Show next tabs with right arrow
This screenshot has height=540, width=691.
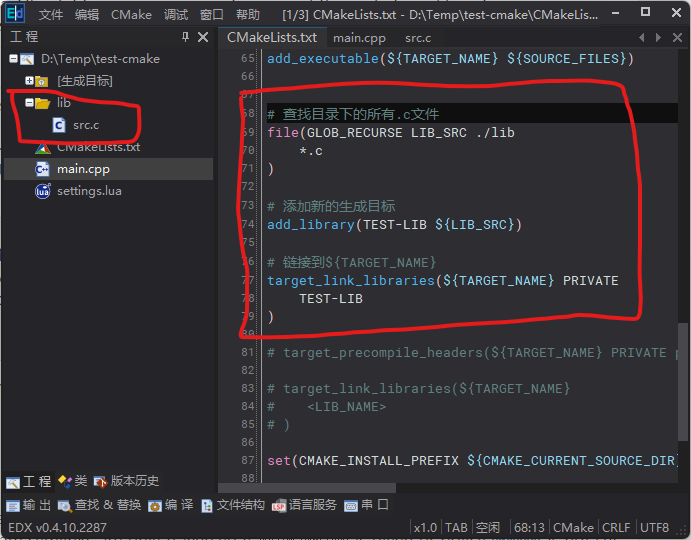pyautogui.click(x=658, y=37)
